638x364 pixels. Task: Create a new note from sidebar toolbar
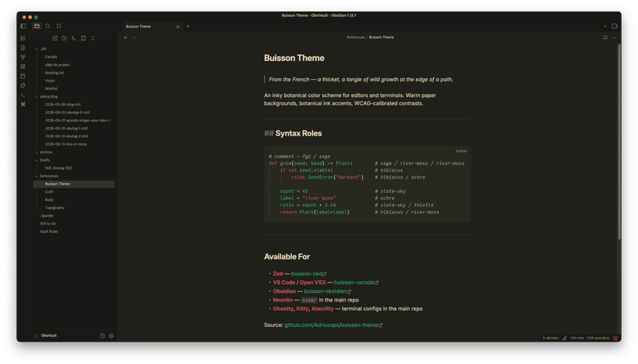[55, 38]
